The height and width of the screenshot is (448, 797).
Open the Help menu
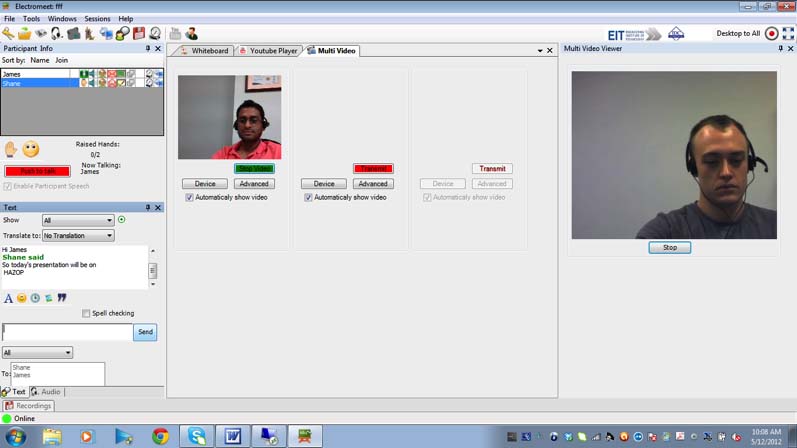[126, 19]
